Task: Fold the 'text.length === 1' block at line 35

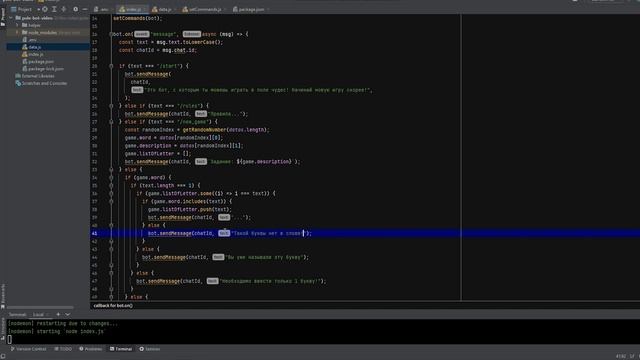Action: (111, 185)
